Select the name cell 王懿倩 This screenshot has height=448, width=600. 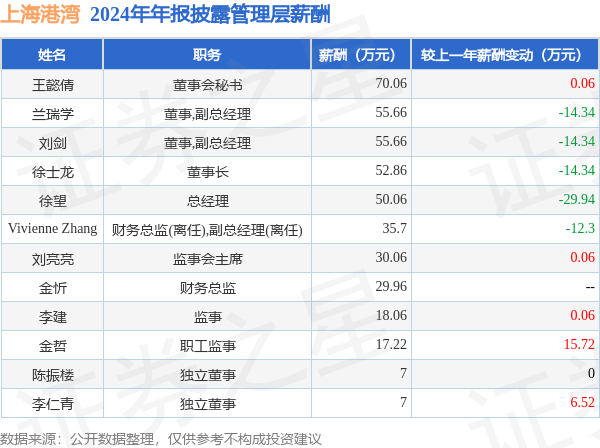point(53,85)
